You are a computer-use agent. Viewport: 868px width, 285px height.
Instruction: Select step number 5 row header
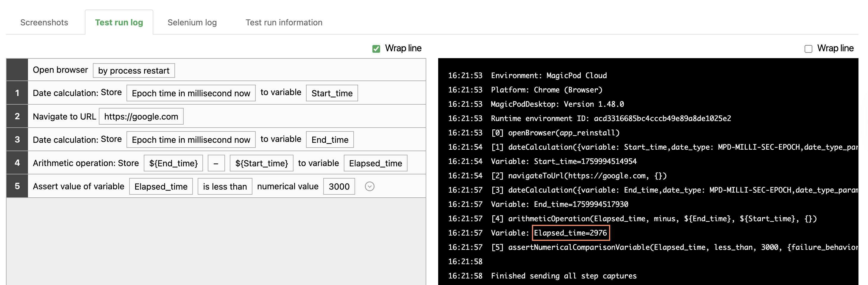tap(17, 186)
